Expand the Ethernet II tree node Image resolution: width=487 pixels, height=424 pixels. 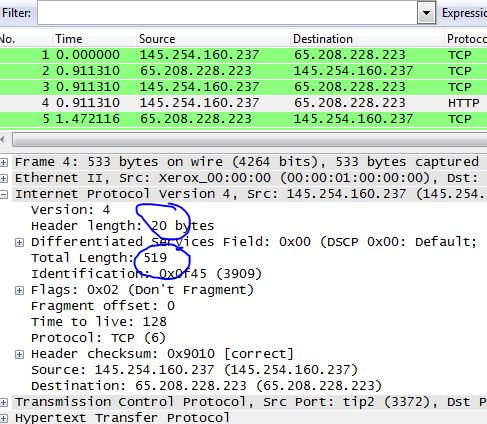coord(4,178)
